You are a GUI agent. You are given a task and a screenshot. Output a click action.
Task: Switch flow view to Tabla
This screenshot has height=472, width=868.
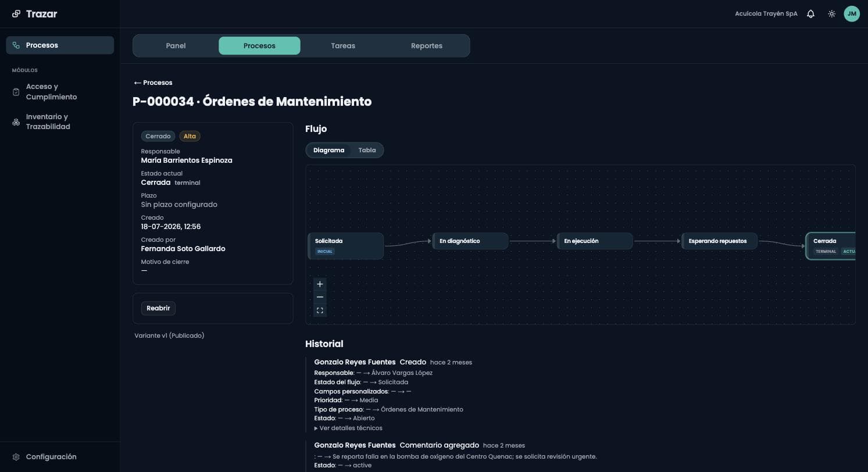(367, 150)
